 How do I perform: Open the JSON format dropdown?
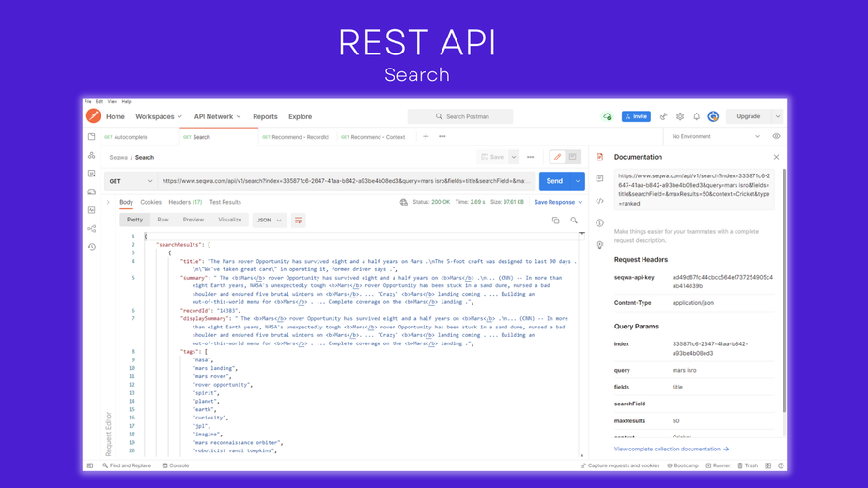click(269, 221)
